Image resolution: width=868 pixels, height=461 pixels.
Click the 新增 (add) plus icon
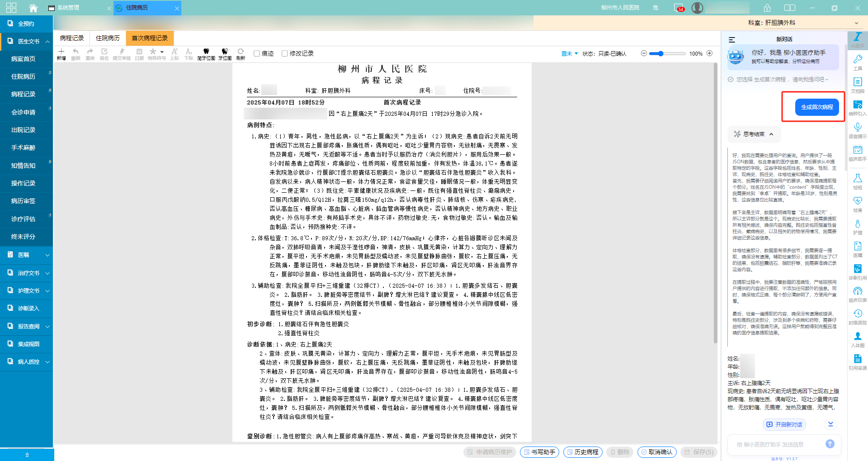(61, 52)
